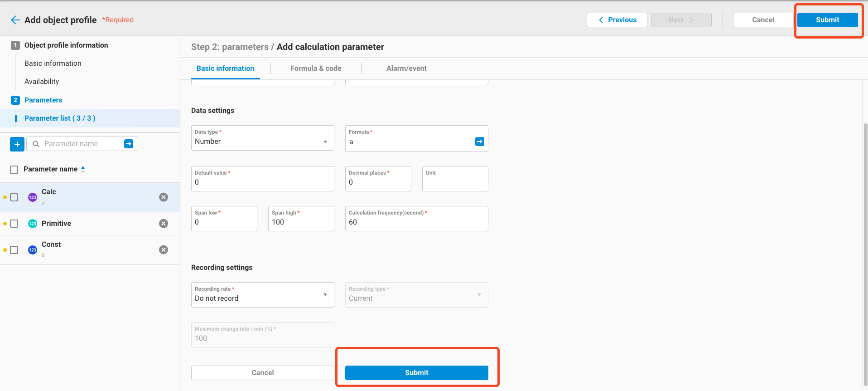Image resolution: width=868 pixels, height=391 pixels.
Task: Tick the Calc parameter checkbox
Action: pos(14,197)
